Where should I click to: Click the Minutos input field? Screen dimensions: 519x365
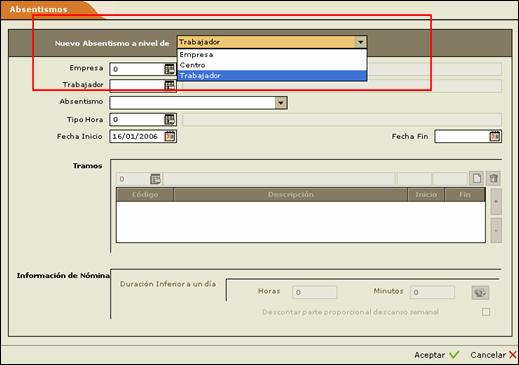tap(432, 292)
